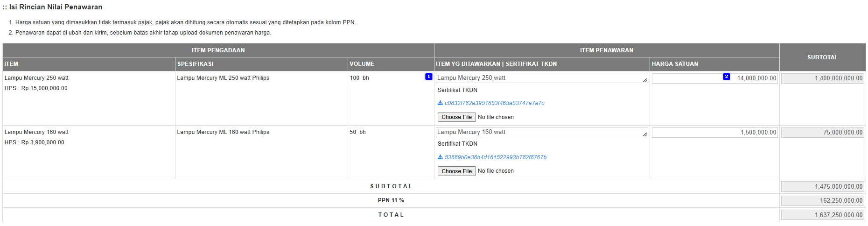Viewport: 868px width, 226px height.
Task: Open the 53889b0e38b4d161522993b782f8767b certificate link
Action: click(x=495, y=157)
